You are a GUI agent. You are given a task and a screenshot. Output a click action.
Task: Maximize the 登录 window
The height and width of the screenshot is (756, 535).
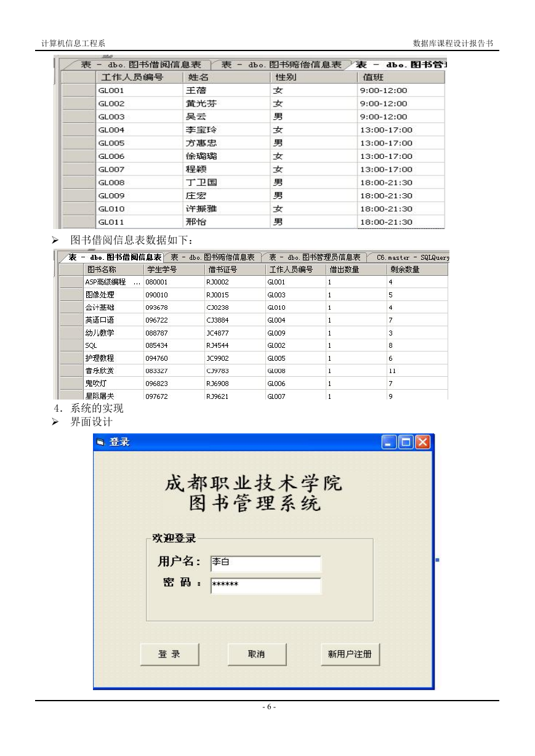[406, 442]
